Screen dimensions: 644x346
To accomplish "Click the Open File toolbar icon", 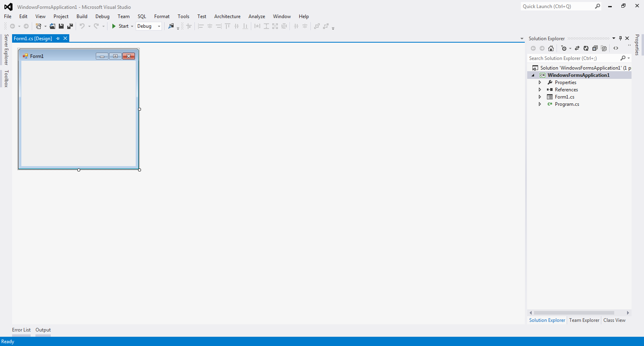I will click(52, 26).
